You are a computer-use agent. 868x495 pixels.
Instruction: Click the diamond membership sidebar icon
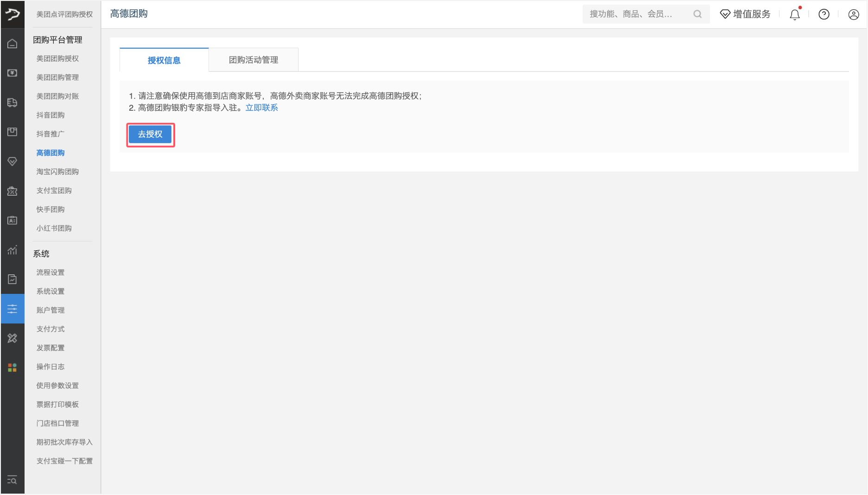coord(13,161)
